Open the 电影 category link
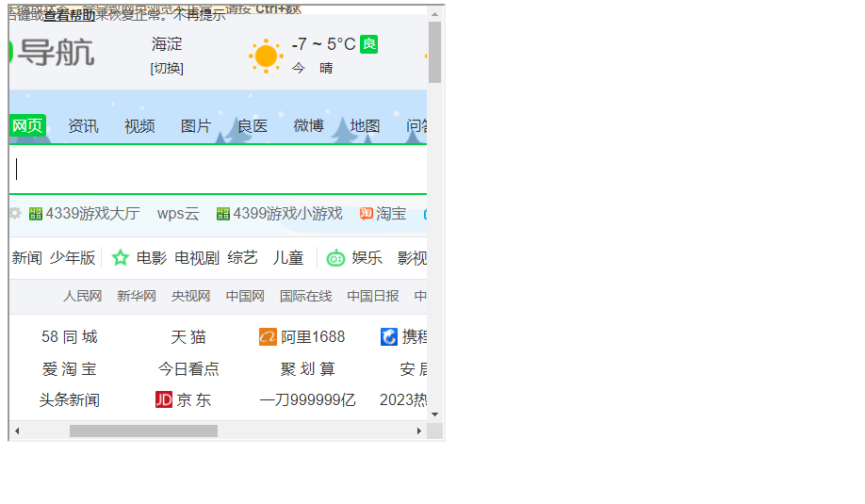This screenshot has height=504, width=865. (x=152, y=257)
